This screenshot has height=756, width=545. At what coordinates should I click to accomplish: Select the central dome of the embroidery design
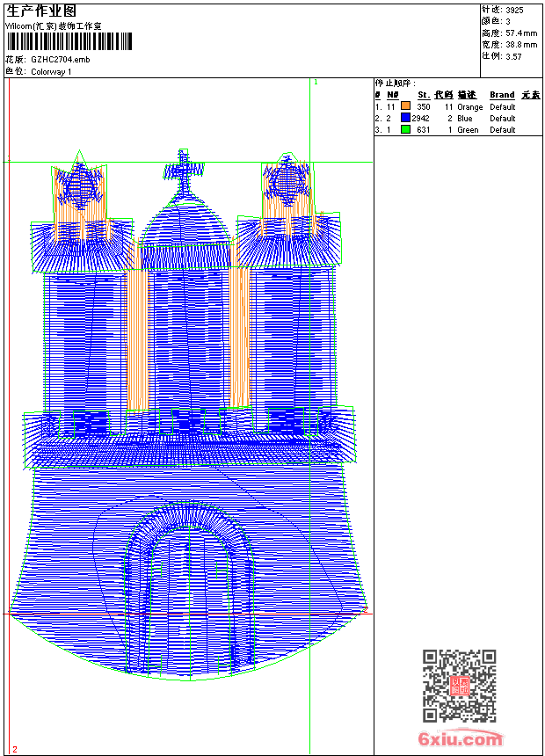pos(185,220)
